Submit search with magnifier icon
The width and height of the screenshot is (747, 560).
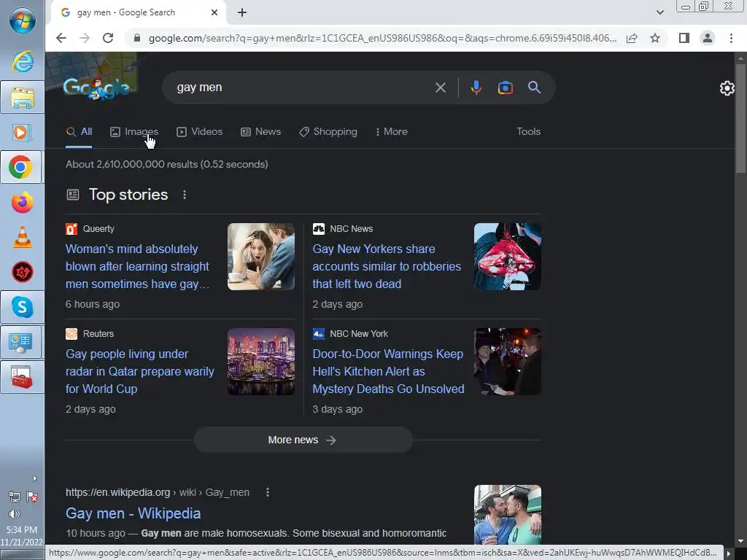pos(534,87)
